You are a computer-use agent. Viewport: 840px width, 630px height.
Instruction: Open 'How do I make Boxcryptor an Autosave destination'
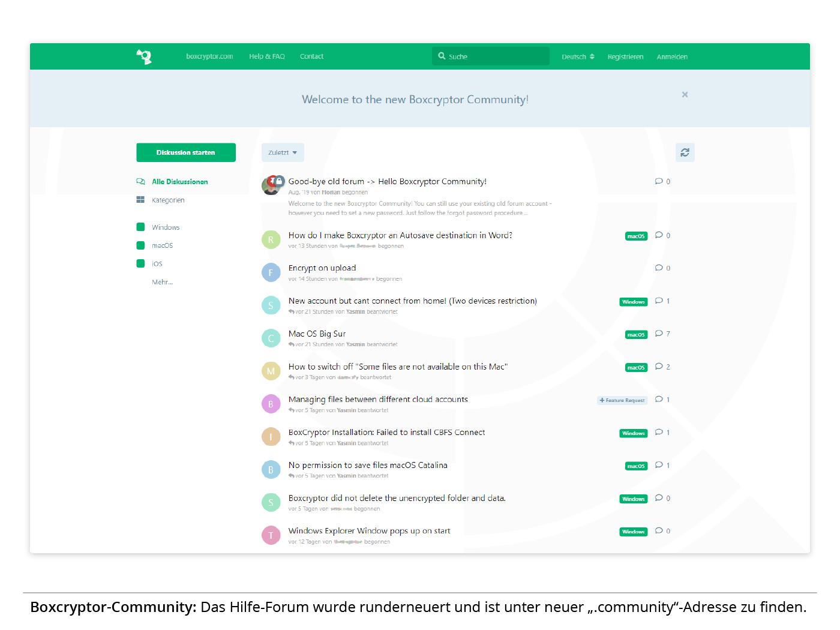(x=400, y=235)
